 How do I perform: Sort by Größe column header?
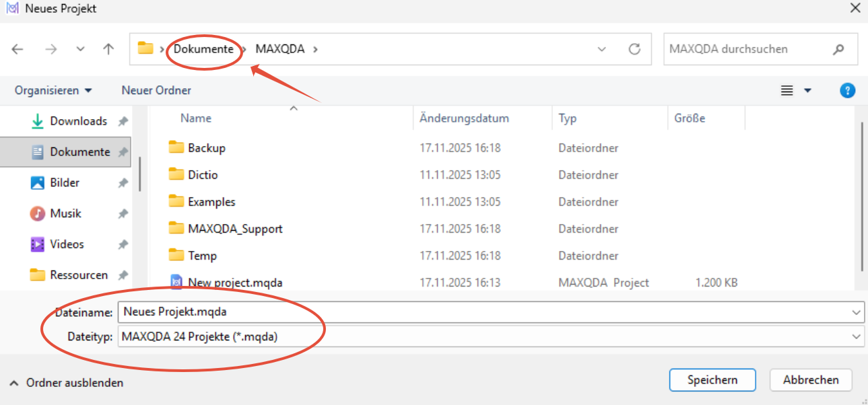[x=690, y=118]
